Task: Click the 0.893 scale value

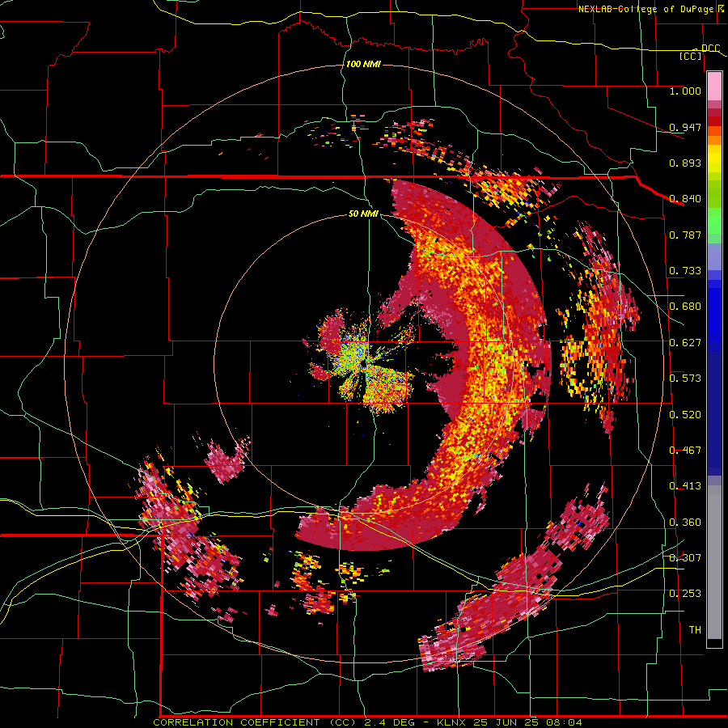Action: click(685, 163)
